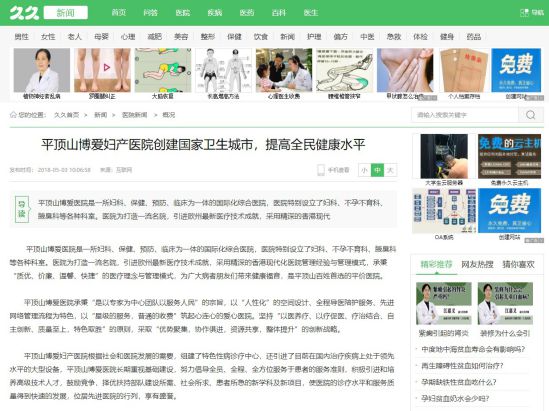The width and height of the screenshot is (549, 411).
Task: Click 久久首页 in the breadcrumb
Action: 67,115
